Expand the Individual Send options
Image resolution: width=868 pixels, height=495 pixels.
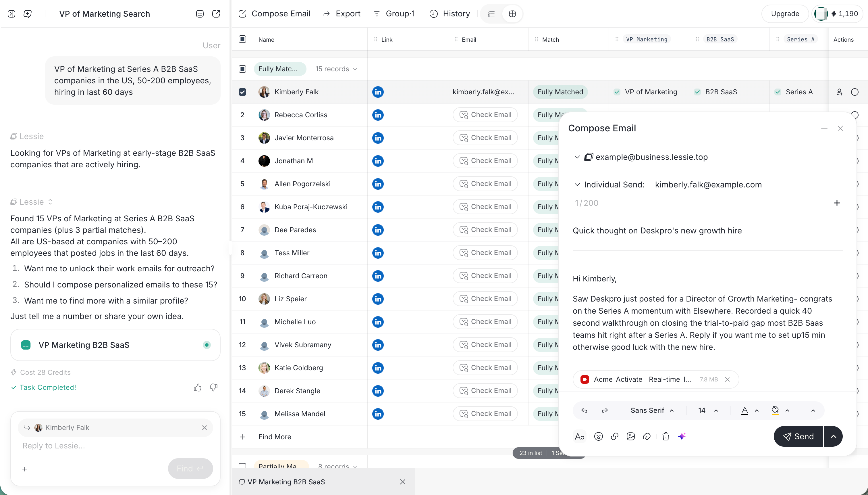click(577, 185)
